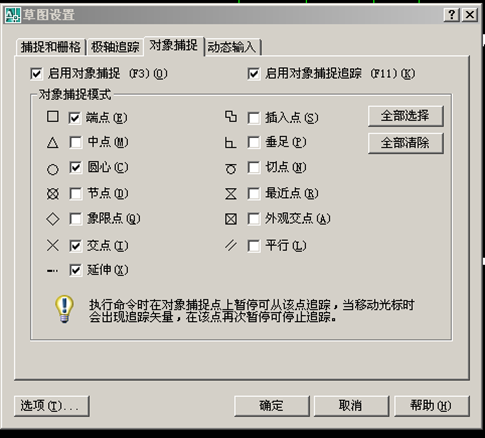
Task: Open the 极轴追踪 tab
Action: point(115,47)
